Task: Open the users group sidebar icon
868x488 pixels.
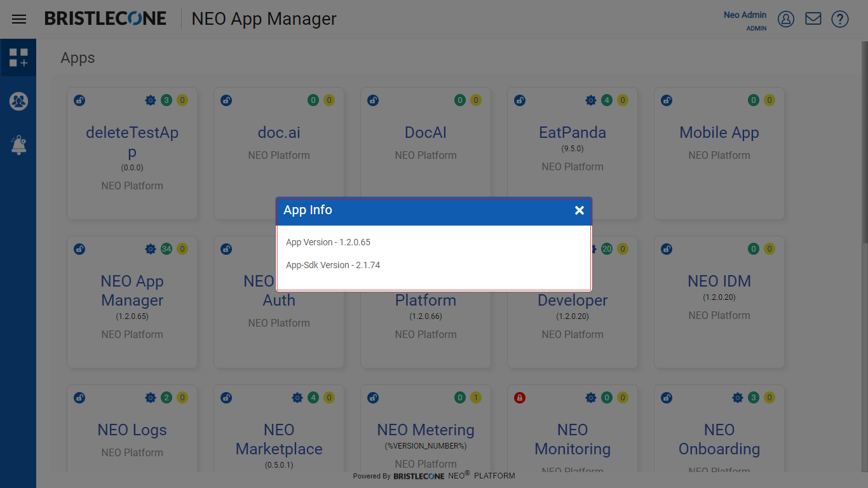Action: (x=18, y=101)
